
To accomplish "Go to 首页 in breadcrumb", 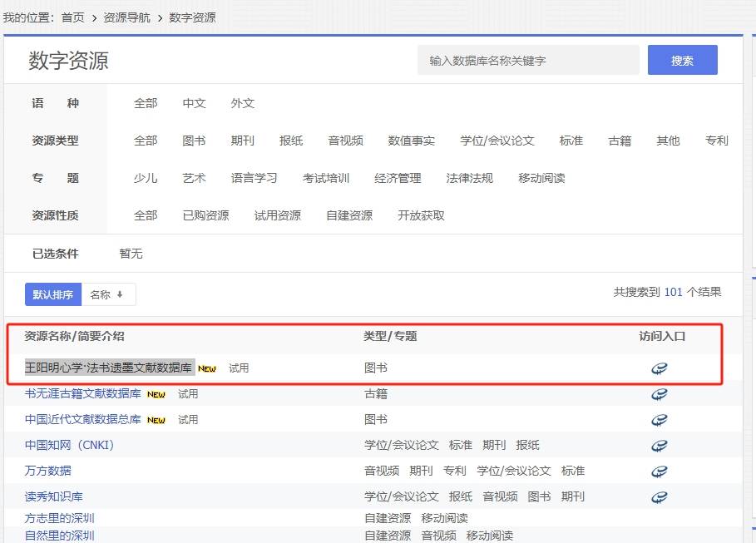I will click(73, 17).
